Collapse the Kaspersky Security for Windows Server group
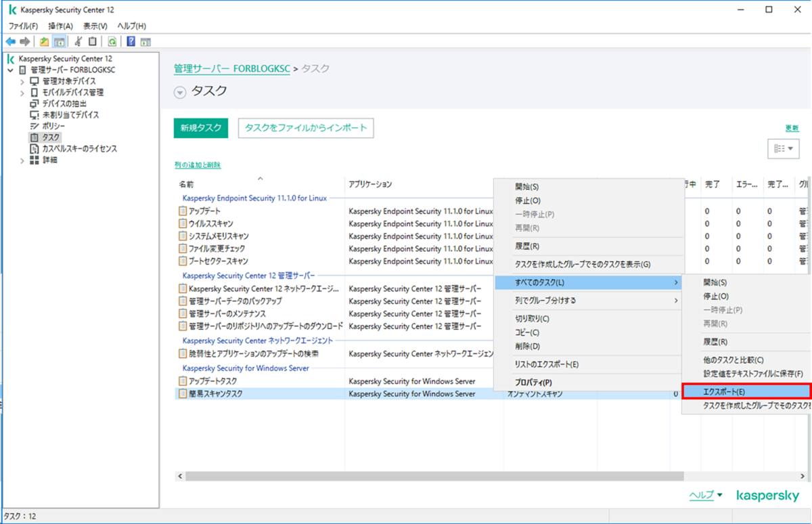The width and height of the screenshot is (812, 524). [246, 368]
